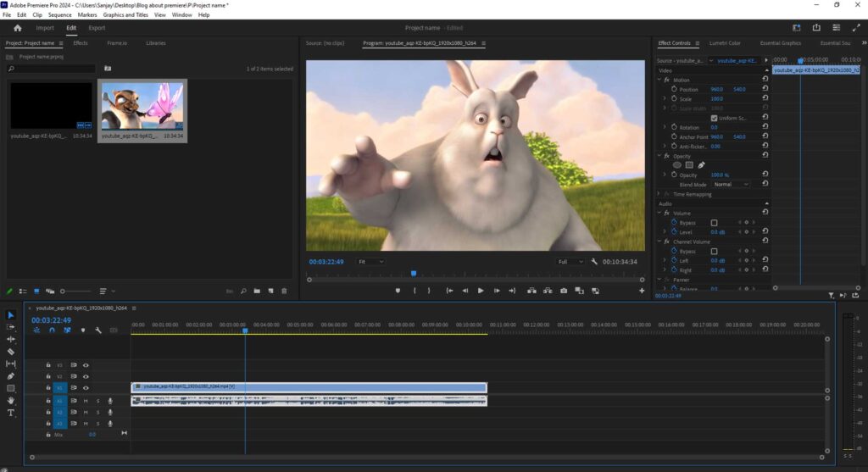868x472 pixels.
Task: Click the Mark Out bracket button
Action: point(428,291)
